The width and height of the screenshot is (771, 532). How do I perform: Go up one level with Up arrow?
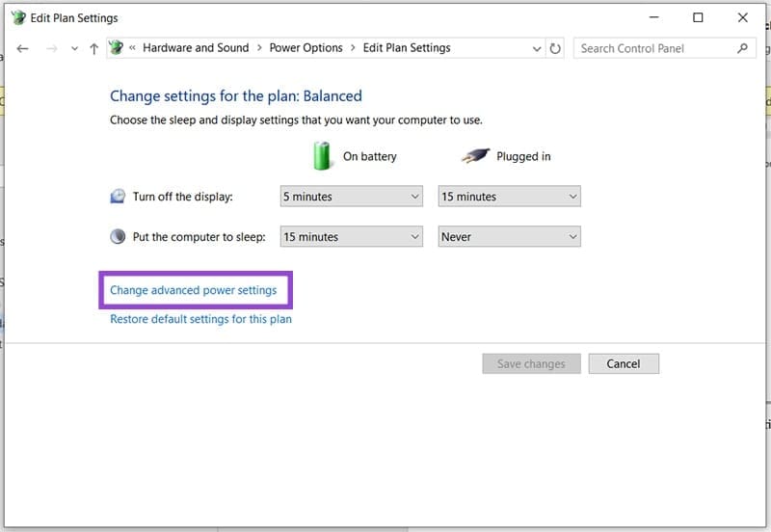point(93,49)
